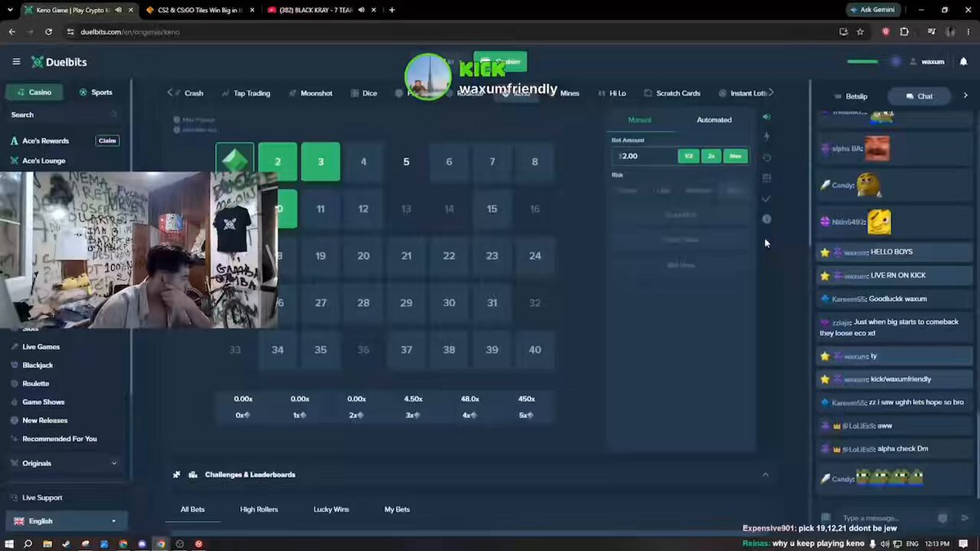Viewport: 980px width, 551px height.
Task: Pick Keno number 19 on the grid
Action: 320,256
